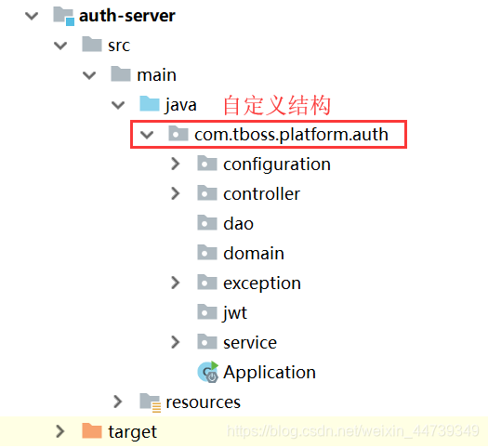488x448 pixels.
Task: Select the src tree item
Action: (x=119, y=46)
